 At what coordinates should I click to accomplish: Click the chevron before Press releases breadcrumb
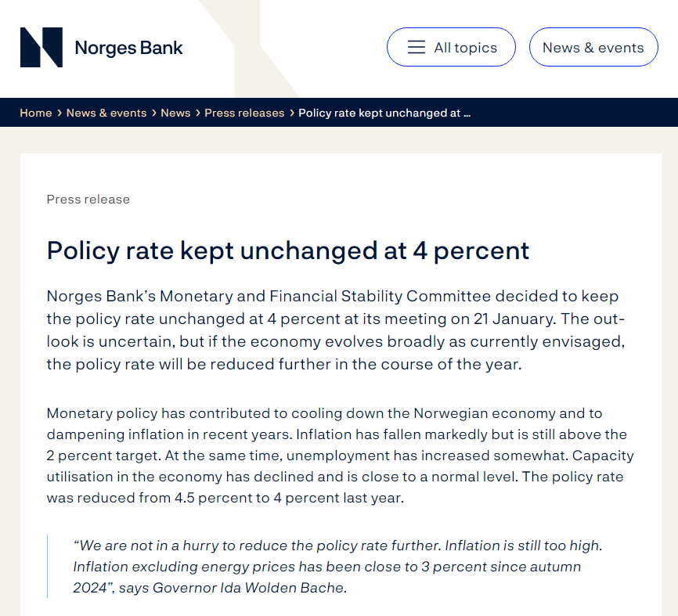coord(198,113)
